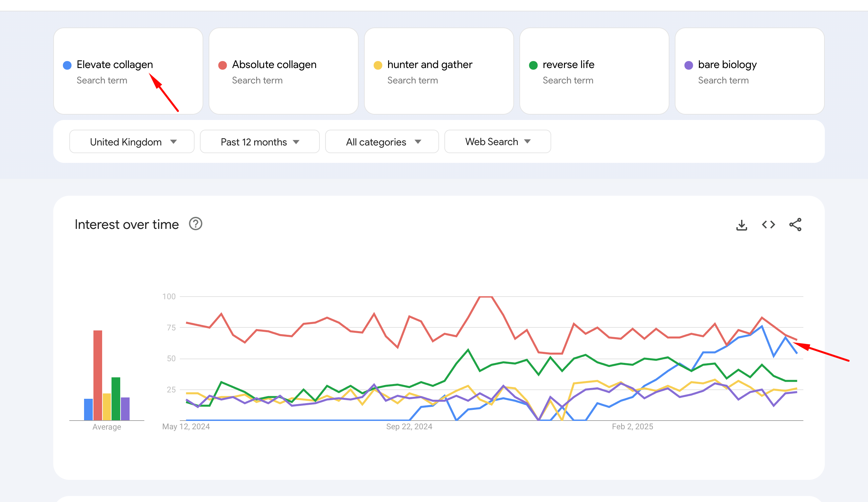Viewport: 868px width, 502px height.
Task: Open the All categories dropdown
Action: (x=382, y=142)
